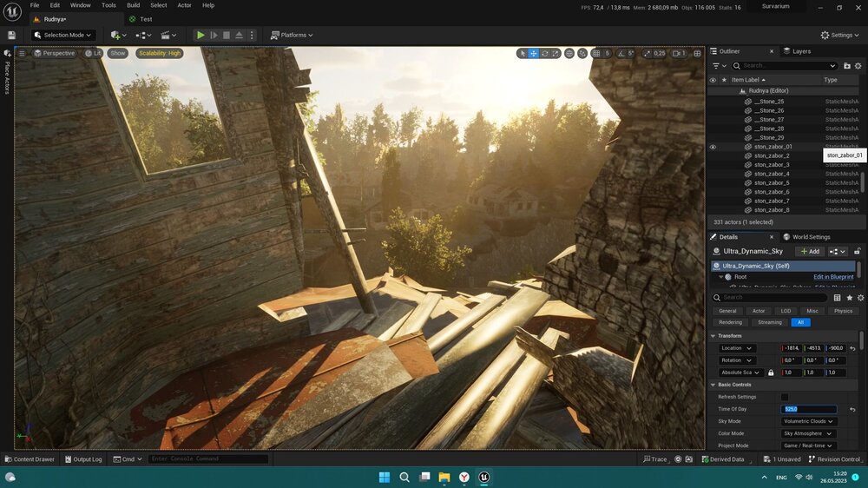
Task: Click the viewport layout maximize icon
Action: coord(697,53)
